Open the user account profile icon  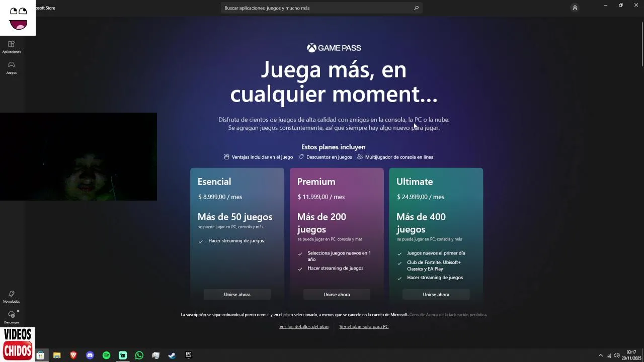pos(575,8)
